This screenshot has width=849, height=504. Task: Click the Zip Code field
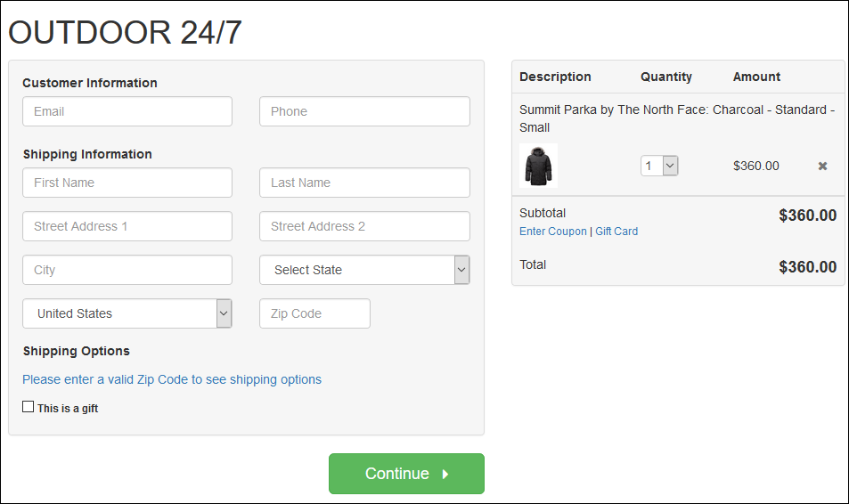coord(314,313)
